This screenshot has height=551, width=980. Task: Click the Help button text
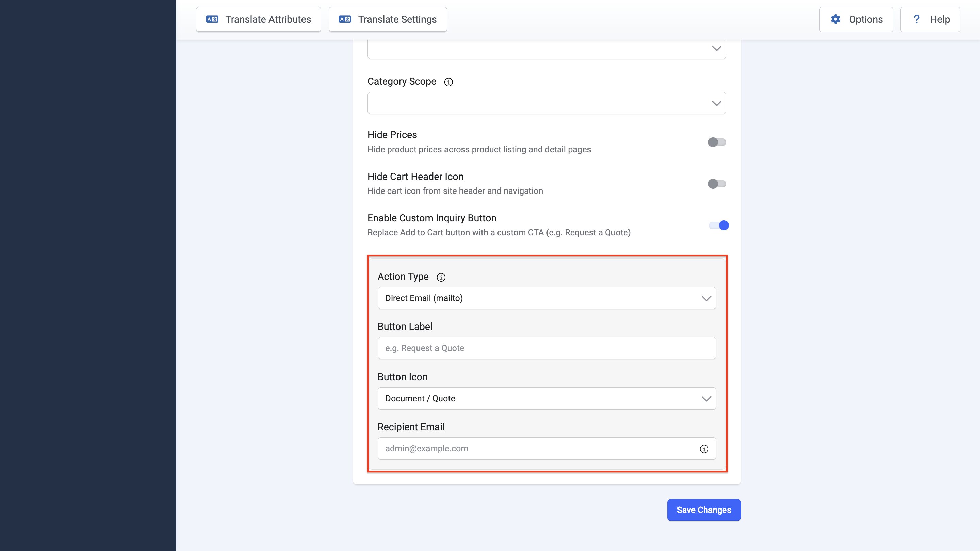tap(940, 19)
